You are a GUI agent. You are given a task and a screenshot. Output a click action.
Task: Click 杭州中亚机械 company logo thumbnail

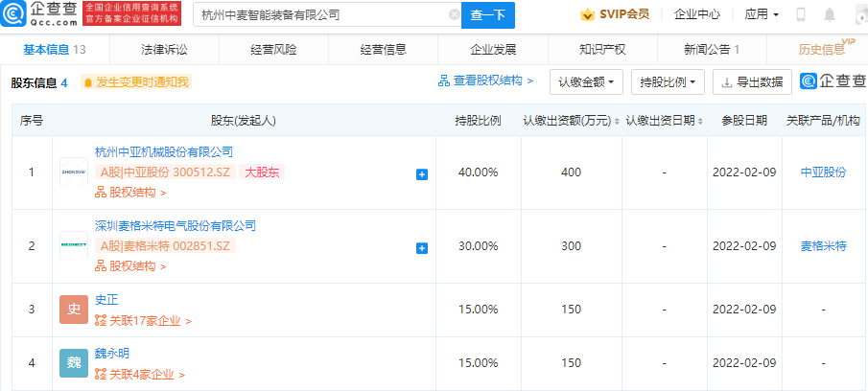tap(73, 171)
